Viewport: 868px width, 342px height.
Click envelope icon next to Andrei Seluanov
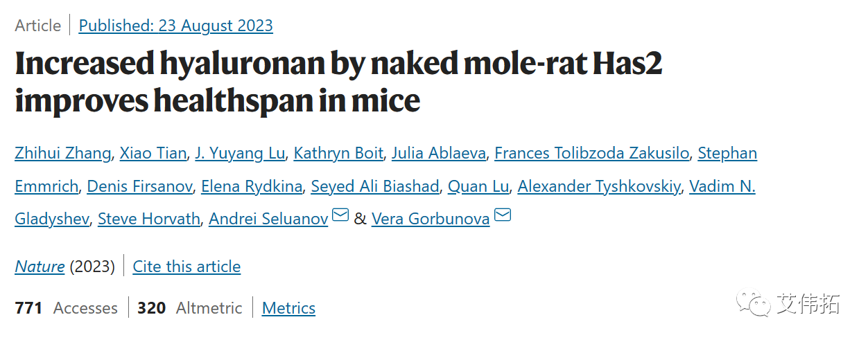point(340,216)
